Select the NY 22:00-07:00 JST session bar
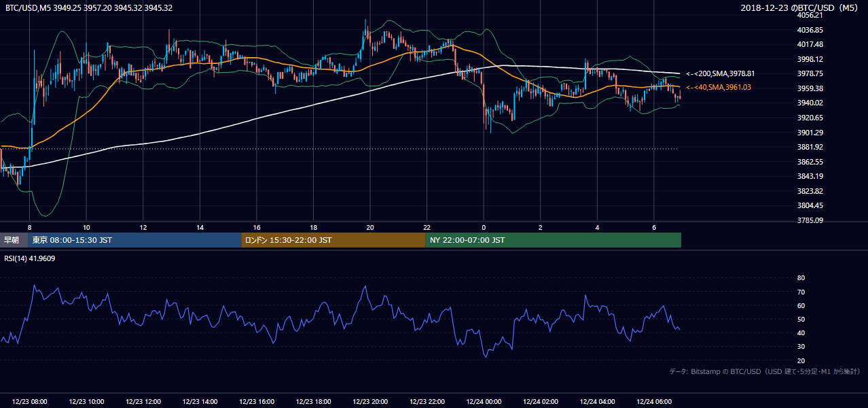Viewport: 868px width, 408px height. click(553, 240)
